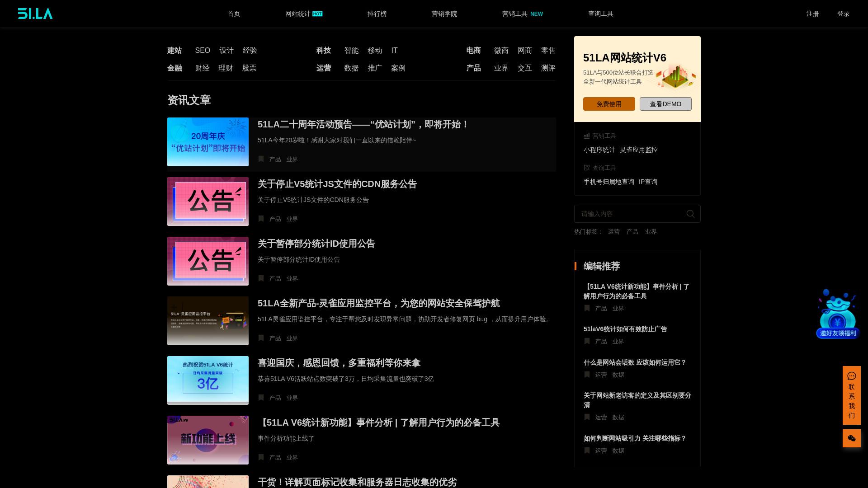
Task: Select the 股票 category link
Action: [x=249, y=68]
